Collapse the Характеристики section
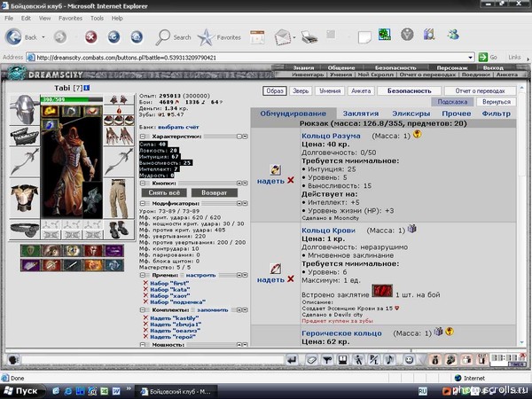Screen dimensions: 532x399 (143, 137)
